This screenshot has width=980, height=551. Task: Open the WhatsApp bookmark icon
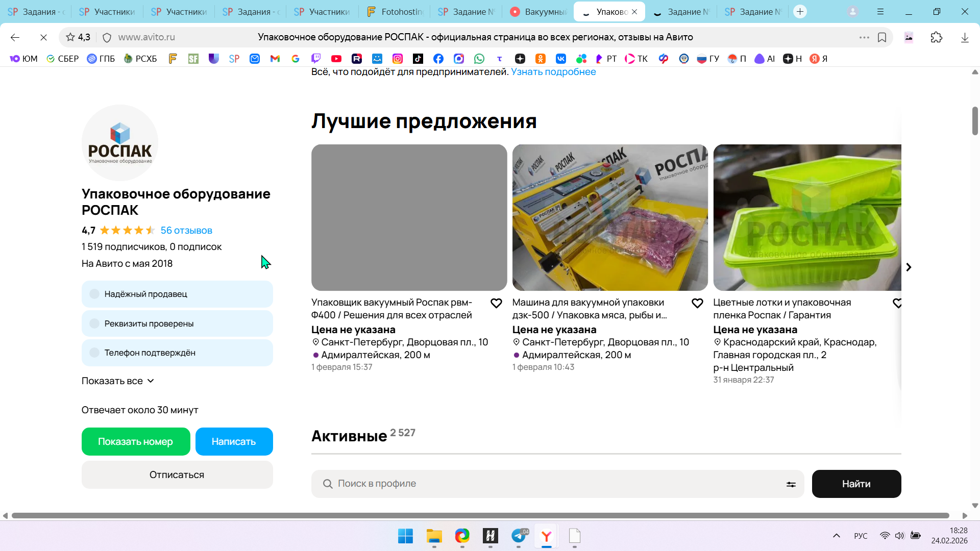[x=479, y=59]
